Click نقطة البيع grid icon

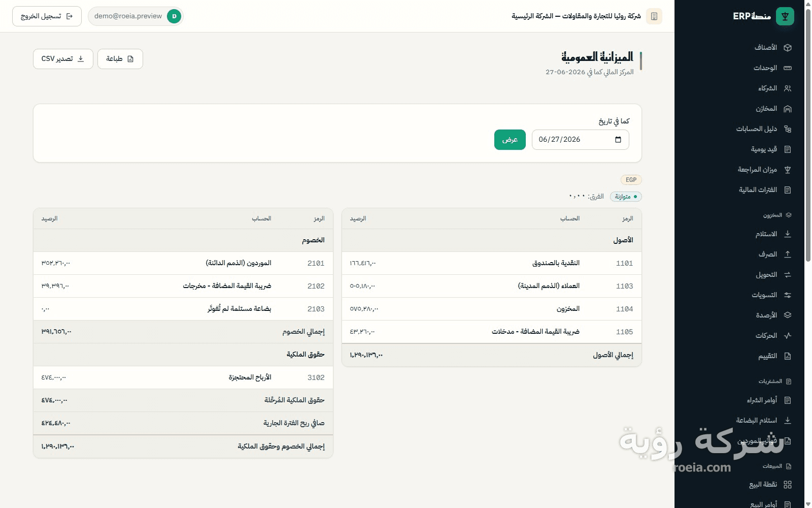(x=788, y=485)
